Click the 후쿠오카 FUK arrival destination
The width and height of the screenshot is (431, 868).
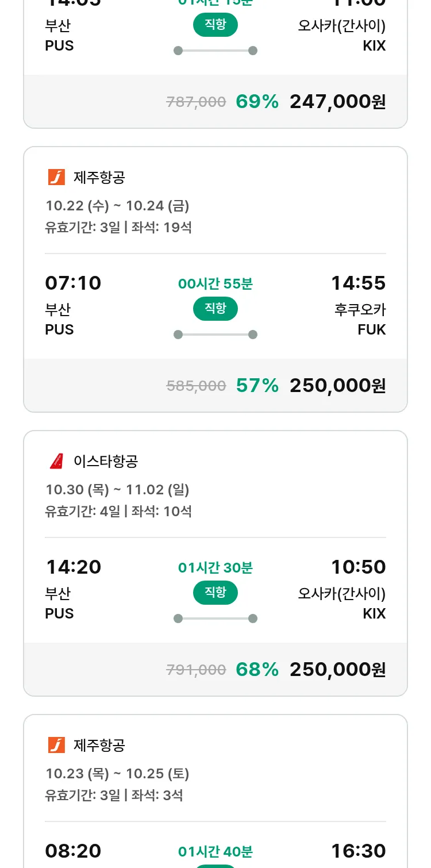coord(360,319)
